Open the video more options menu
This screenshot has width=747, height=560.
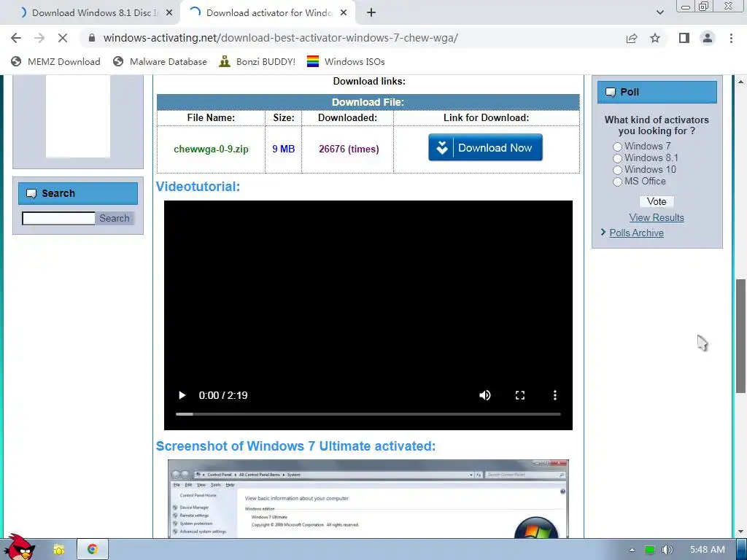pyautogui.click(x=554, y=395)
